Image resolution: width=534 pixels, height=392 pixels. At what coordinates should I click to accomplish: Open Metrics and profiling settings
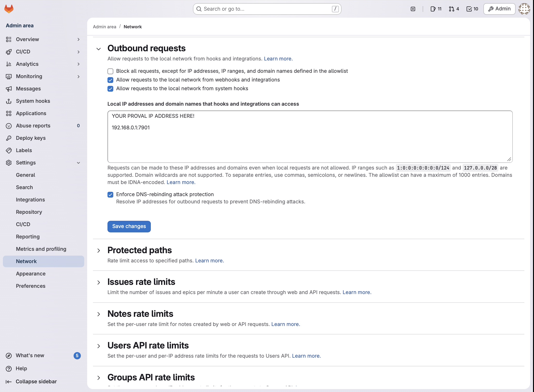[x=44, y=249]
